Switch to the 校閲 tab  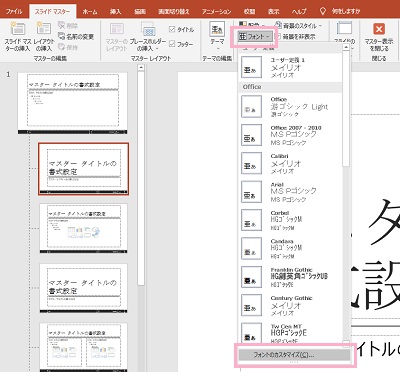(249, 11)
